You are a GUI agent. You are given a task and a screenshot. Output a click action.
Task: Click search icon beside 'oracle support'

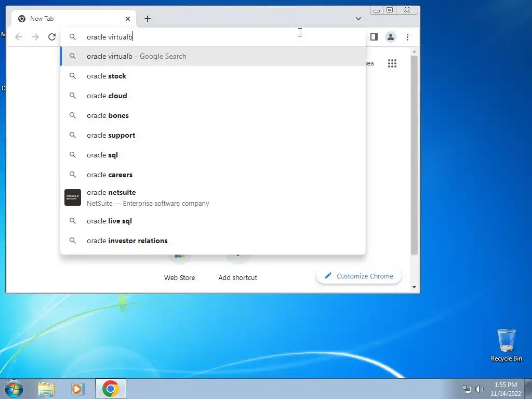pos(73,135)
